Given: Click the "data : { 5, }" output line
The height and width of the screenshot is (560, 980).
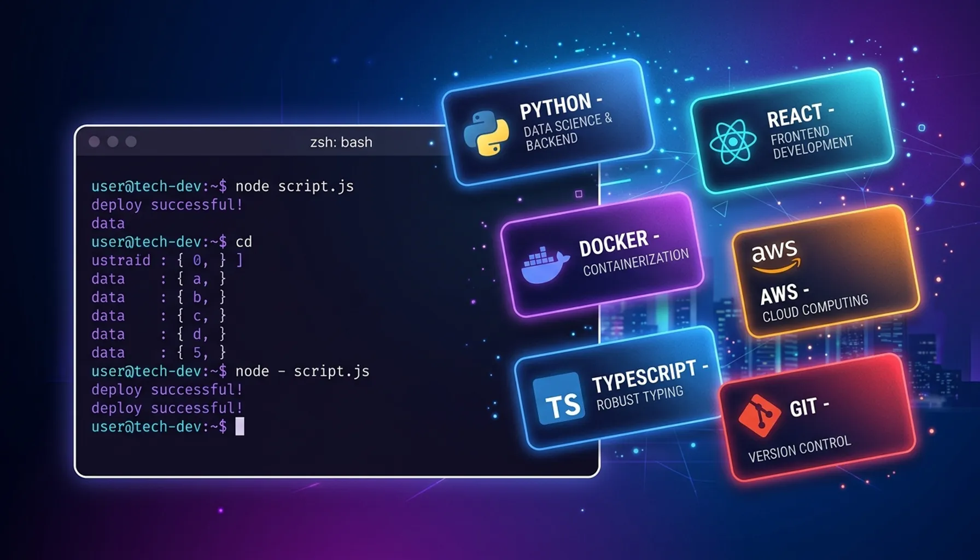Looking at the screenshot, I should pos(159,353).
